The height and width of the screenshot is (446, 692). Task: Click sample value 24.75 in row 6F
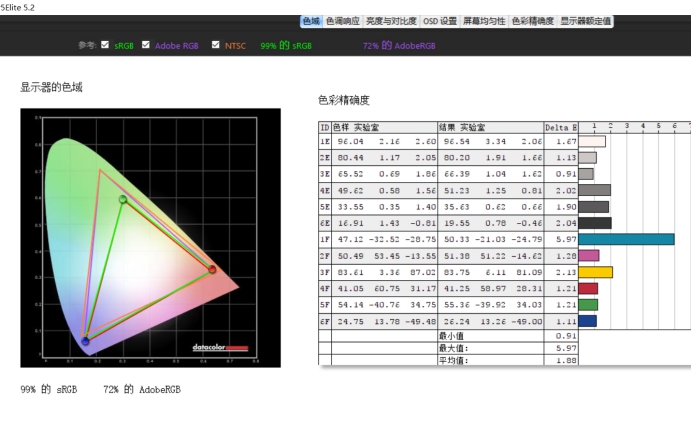(350, 322)
